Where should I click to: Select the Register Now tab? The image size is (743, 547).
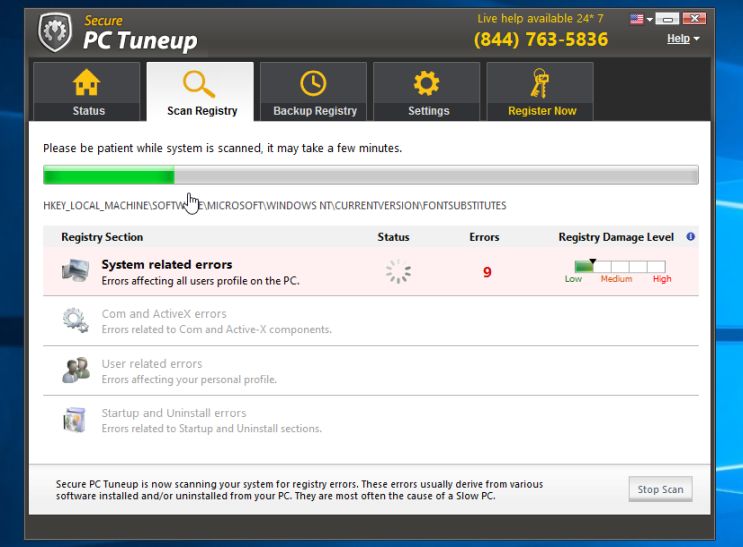(x=540, y=92)
